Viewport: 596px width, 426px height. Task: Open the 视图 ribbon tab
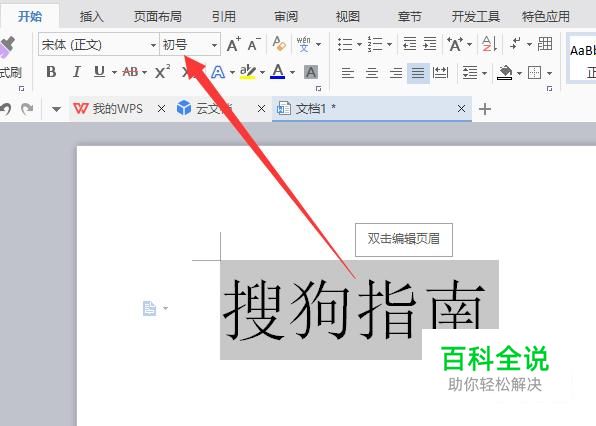coord(348,16)
